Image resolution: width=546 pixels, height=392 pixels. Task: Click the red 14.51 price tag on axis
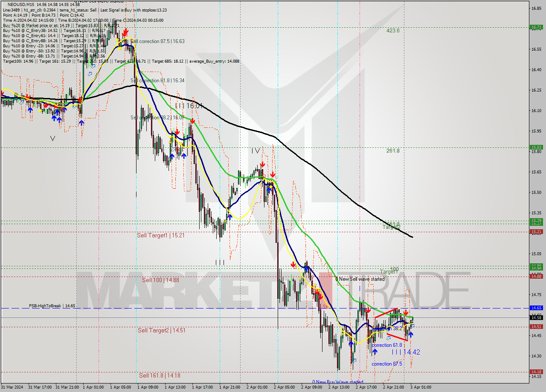pyautogui.click(x=536, y=327)
